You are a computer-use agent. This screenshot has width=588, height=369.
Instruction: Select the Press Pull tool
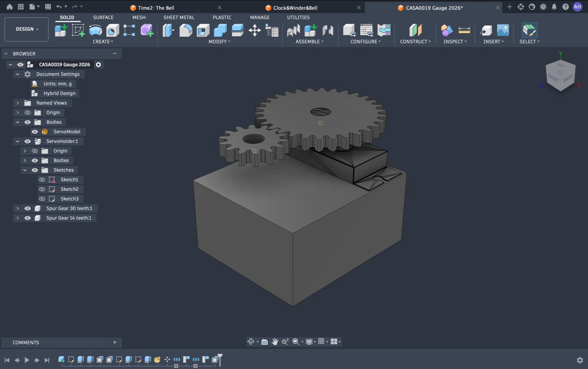pyautogui.click(x=168, y=30)
